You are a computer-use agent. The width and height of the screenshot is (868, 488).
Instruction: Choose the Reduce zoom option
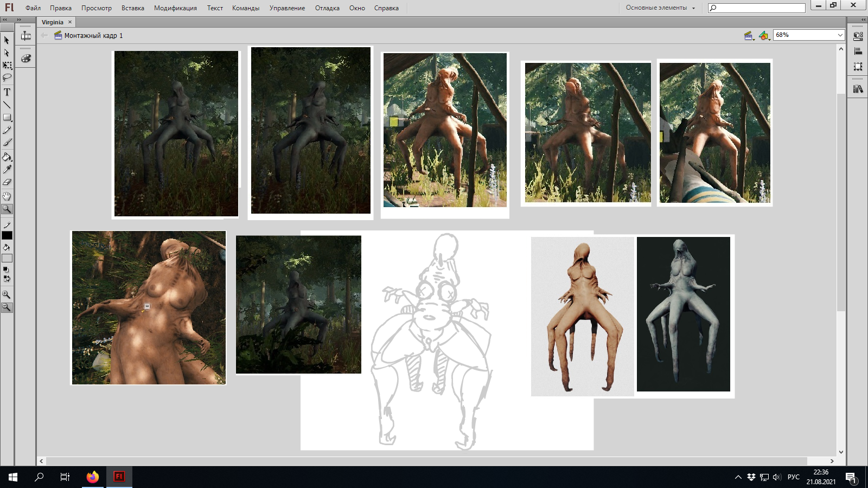(x=7, y=307)
